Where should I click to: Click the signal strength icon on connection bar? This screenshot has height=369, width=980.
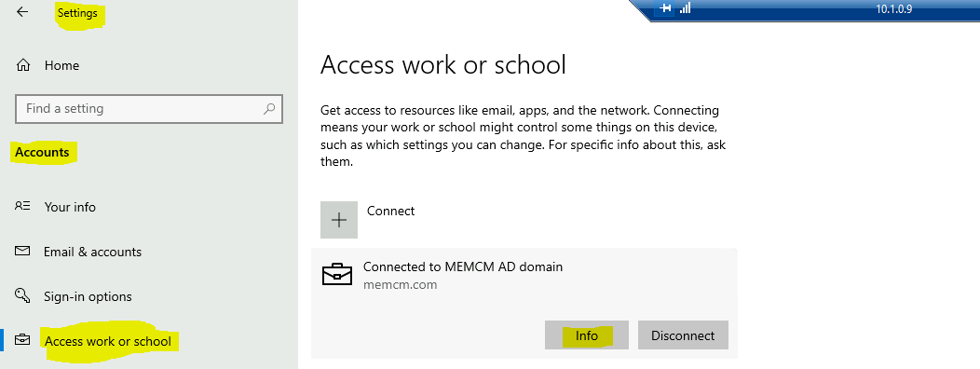tap(685, 8)
